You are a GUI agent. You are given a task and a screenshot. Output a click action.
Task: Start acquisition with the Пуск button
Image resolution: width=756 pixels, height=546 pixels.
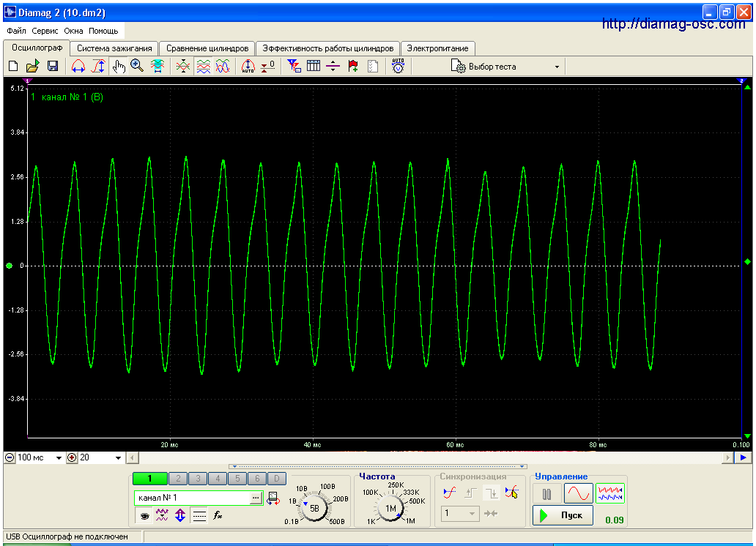tap(563, 515)
